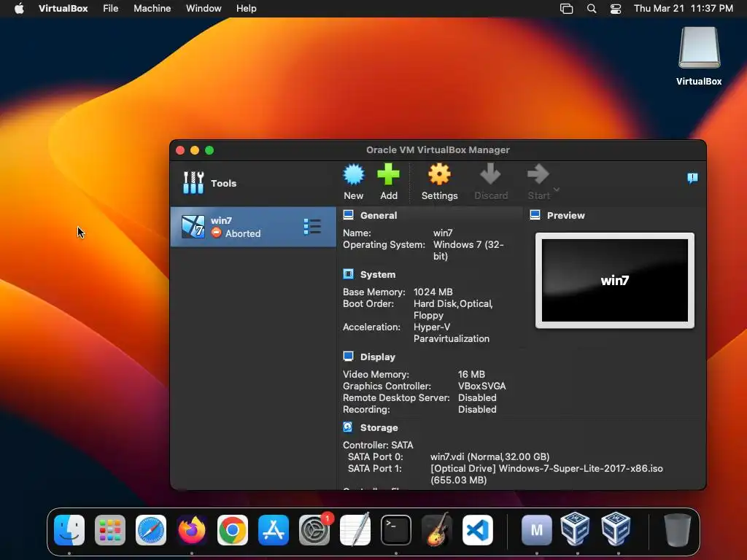The image size is (747, 560).
Task: Click the M app icon in the dock
Action: (536, 530)
